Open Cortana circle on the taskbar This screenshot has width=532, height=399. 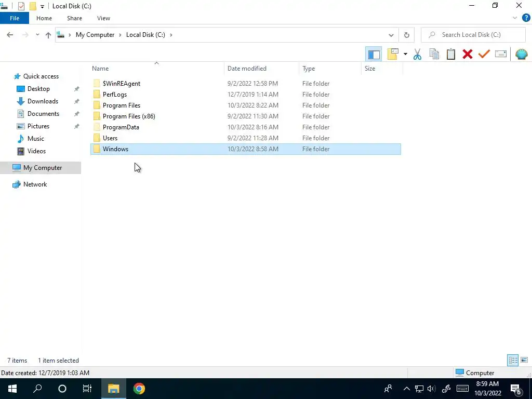click(x=62, y=389)
